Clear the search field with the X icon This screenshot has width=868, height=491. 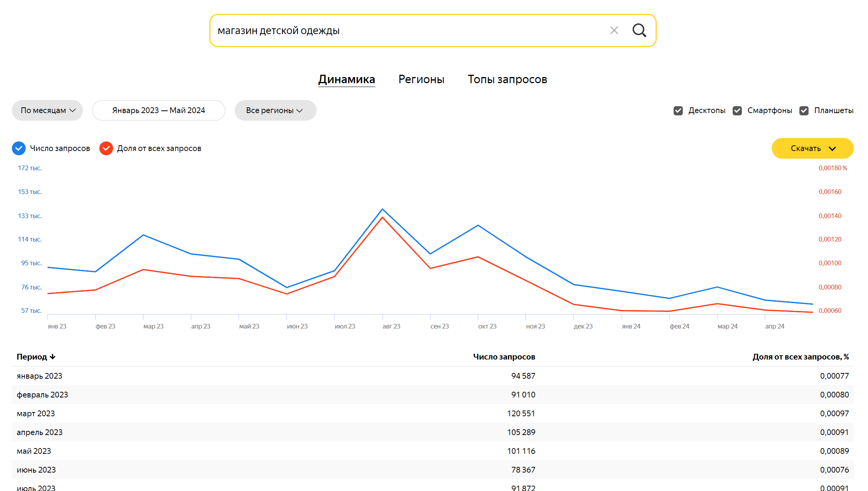(x=614, y=30)
